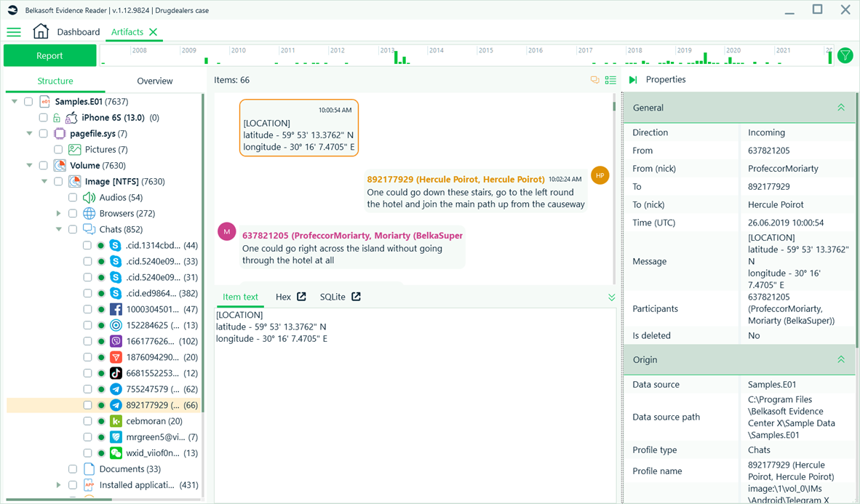The height and width of the screenshot is (504, 860).
Task: Close the Artifacts tab
Action: click(x=154, y=32)
